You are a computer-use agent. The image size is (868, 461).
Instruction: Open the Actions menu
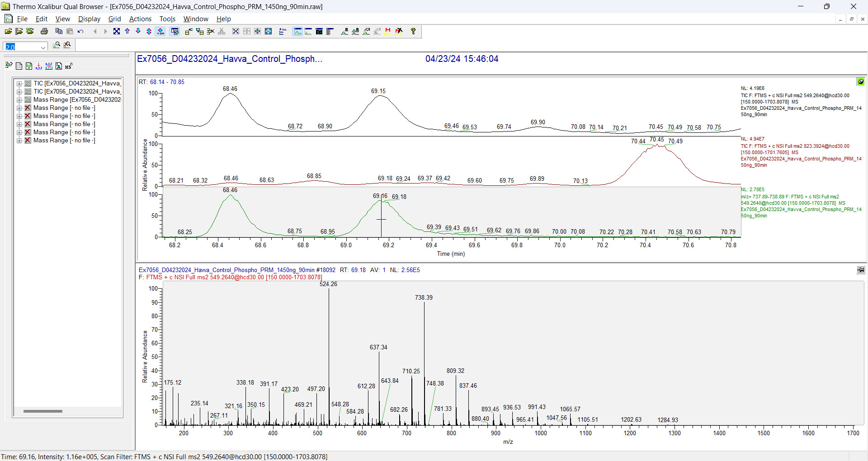(140, 19)
